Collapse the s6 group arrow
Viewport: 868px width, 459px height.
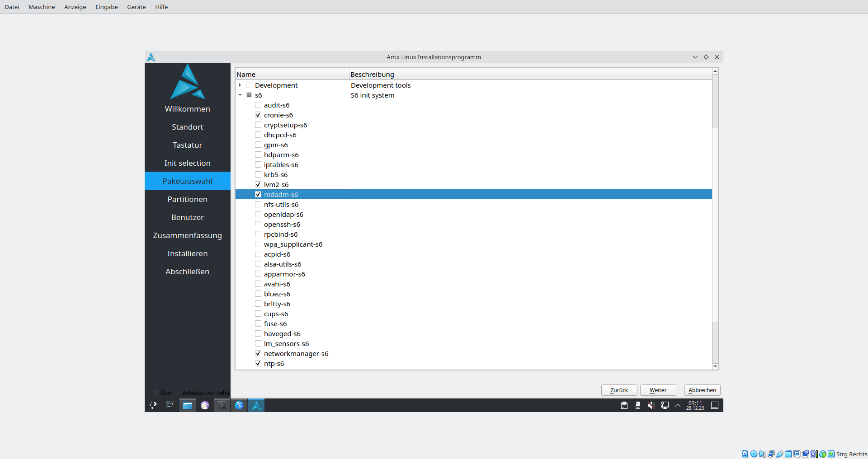240,95
